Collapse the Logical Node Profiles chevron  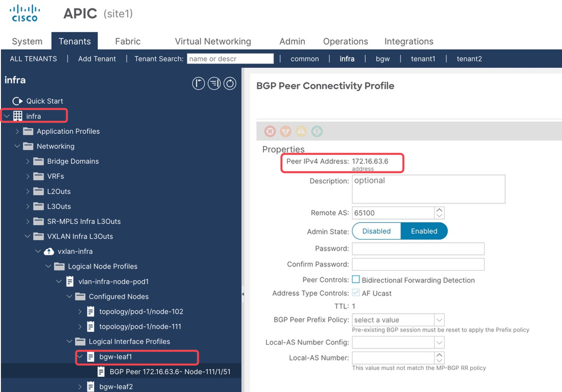[49, 267]
